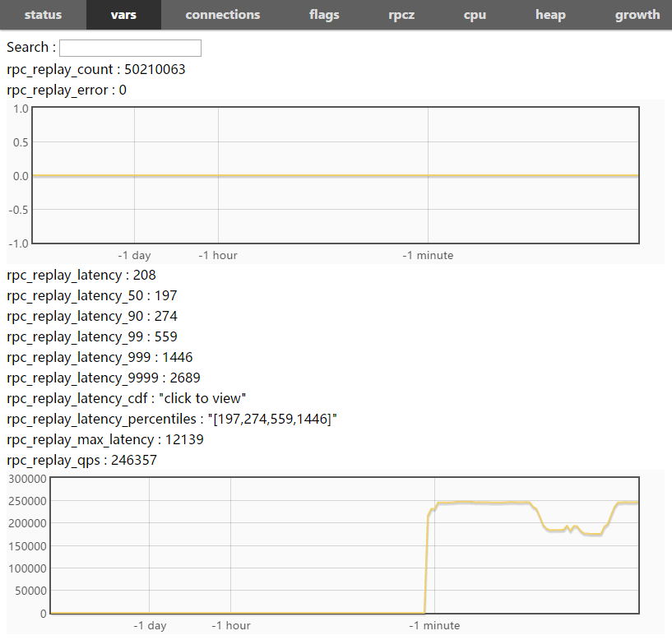Open the flags tab
The height and width of the screenshot is (640, 672).
click(324, 15)
